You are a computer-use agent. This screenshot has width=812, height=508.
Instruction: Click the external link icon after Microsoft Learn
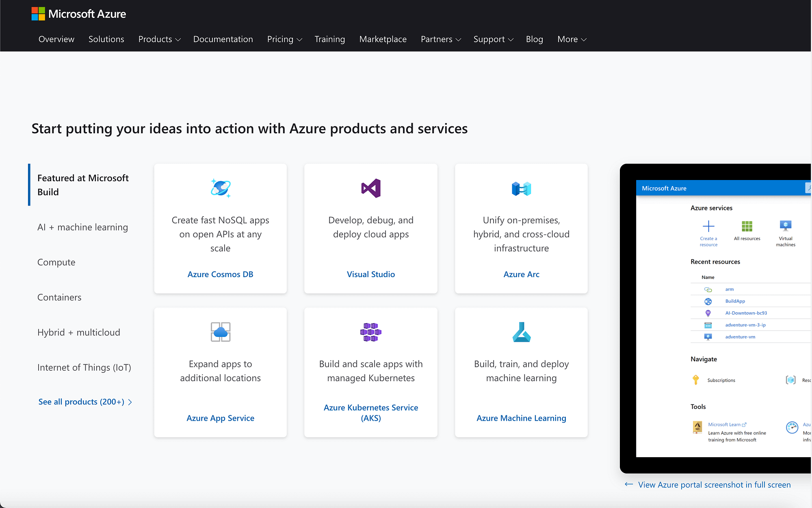(744, 425)
